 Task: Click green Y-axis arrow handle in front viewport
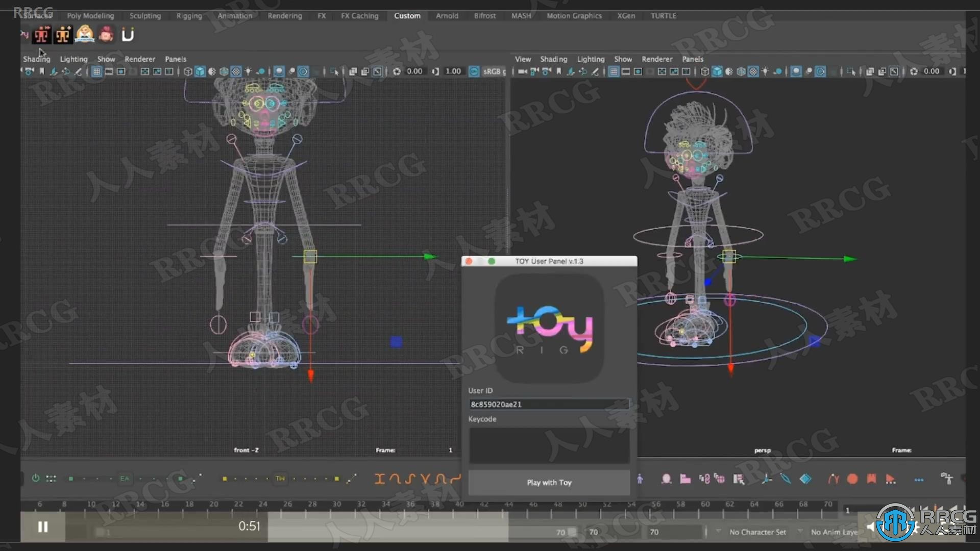coord(431,256)
